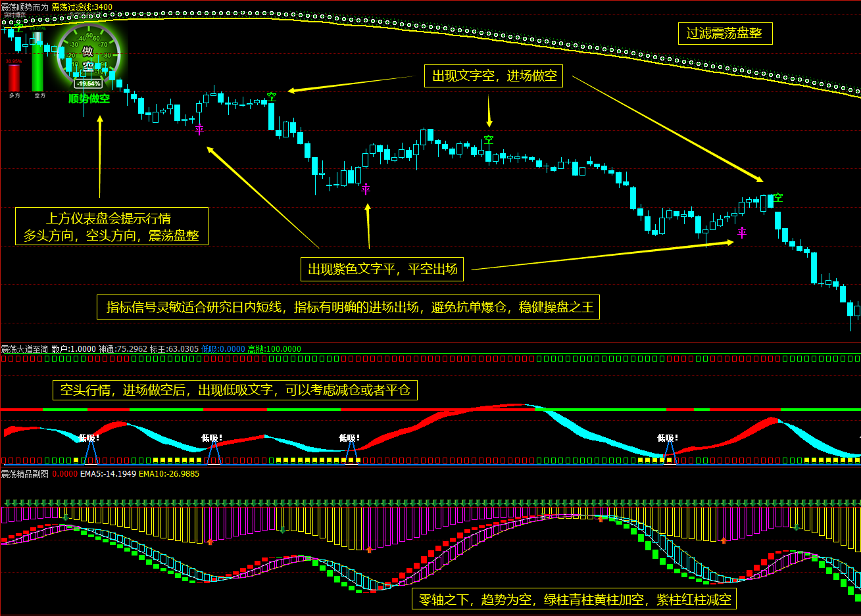Click the 震荡精品副图 panel title

point(24,473)
